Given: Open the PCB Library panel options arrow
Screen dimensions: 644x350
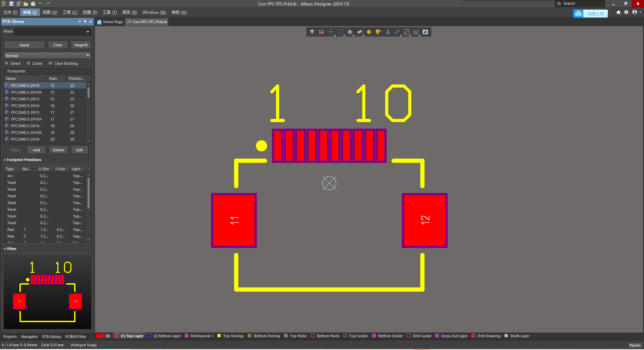Looking at the screenshot, I should (79, 21).
